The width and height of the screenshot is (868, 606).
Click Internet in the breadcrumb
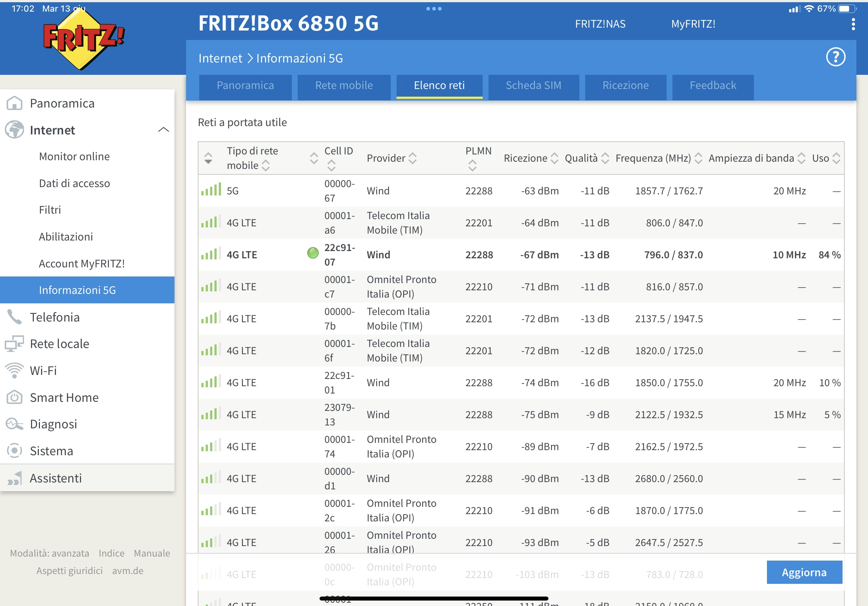coord(220,58)
